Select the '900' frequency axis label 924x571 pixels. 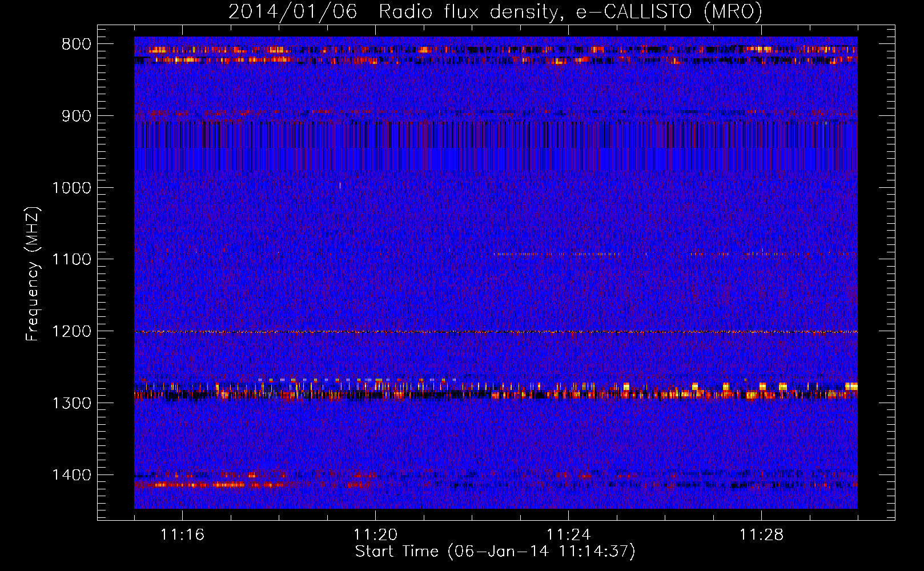[x=77, y=116]
